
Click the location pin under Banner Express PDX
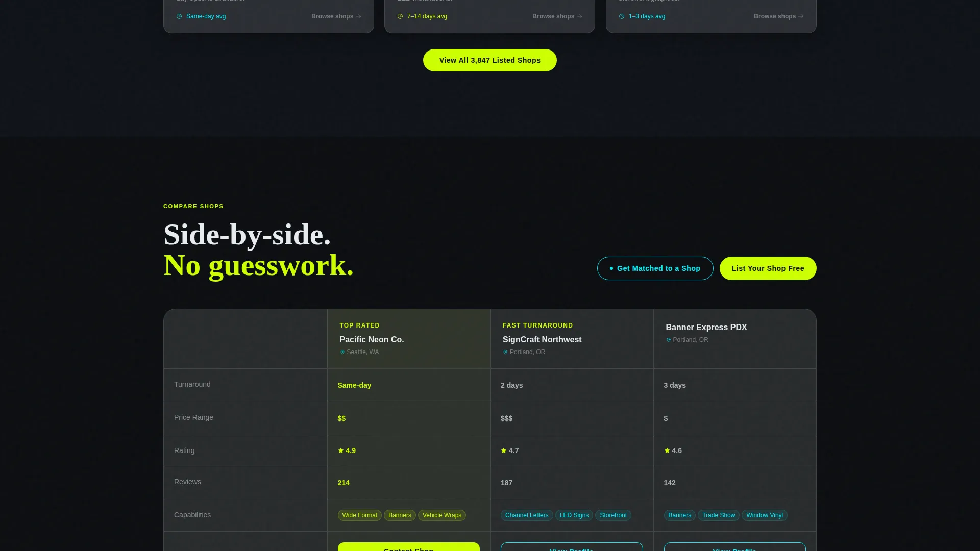(669, 340)
